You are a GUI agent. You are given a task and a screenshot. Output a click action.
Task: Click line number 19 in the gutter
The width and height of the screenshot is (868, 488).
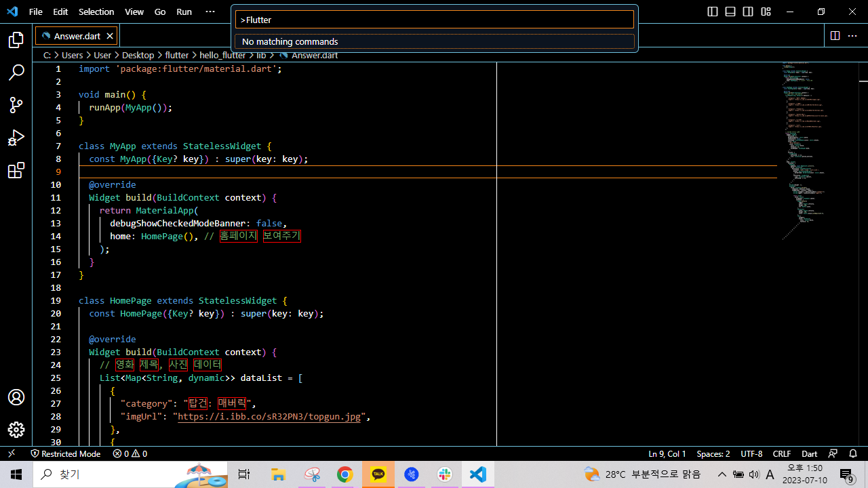pos(56,300)
